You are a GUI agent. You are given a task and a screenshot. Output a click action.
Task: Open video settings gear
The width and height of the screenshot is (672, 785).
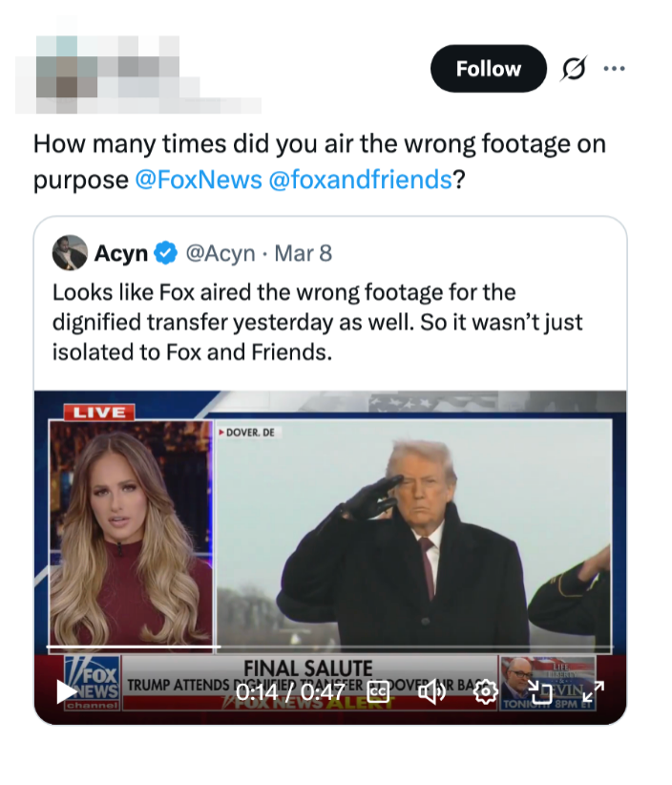pos(486,690)
